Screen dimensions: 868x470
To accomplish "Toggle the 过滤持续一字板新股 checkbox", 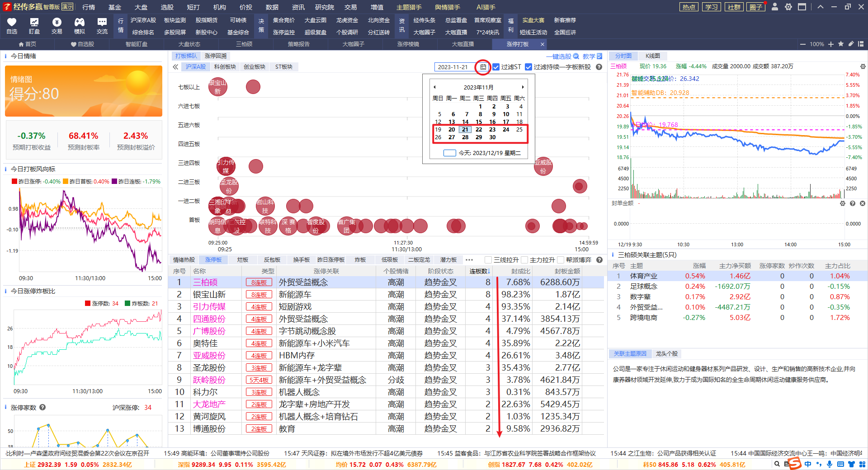I will coord(528,67).
